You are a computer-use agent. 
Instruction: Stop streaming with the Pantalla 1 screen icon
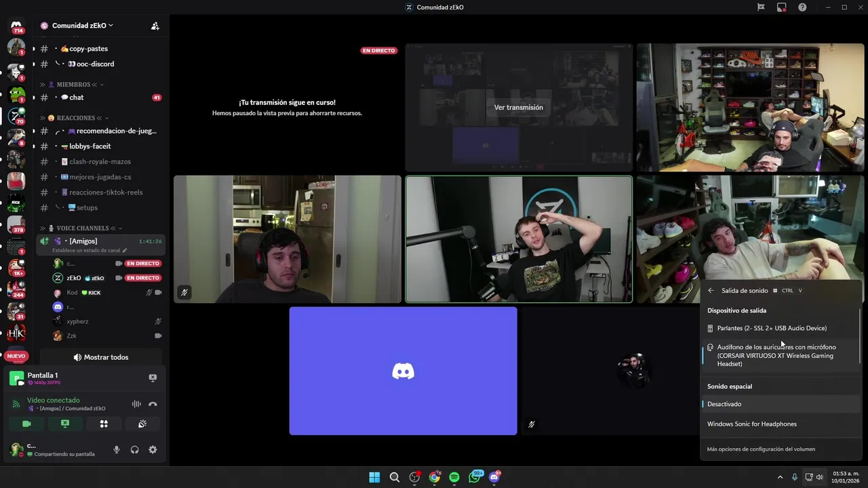[x=153, y=378]
